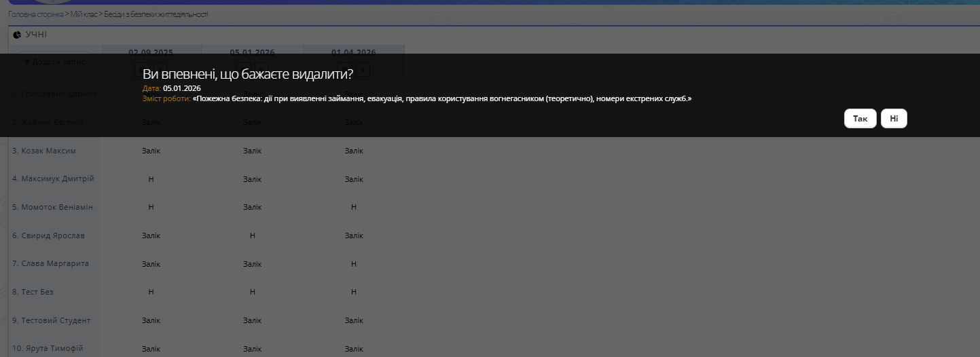The width and height of the screenshot is (980, 357).
Task: Cancel deletion with the Ні button
Action: point(894,119)
